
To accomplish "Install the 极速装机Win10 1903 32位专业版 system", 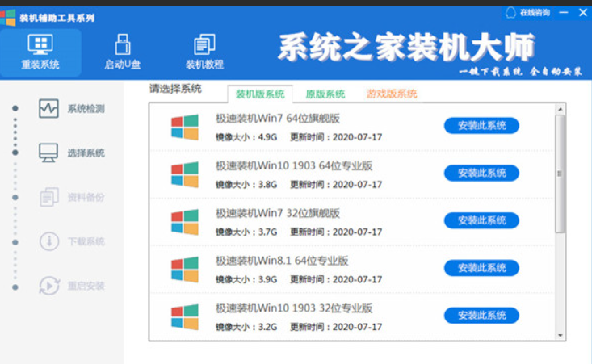I will 481,316.
